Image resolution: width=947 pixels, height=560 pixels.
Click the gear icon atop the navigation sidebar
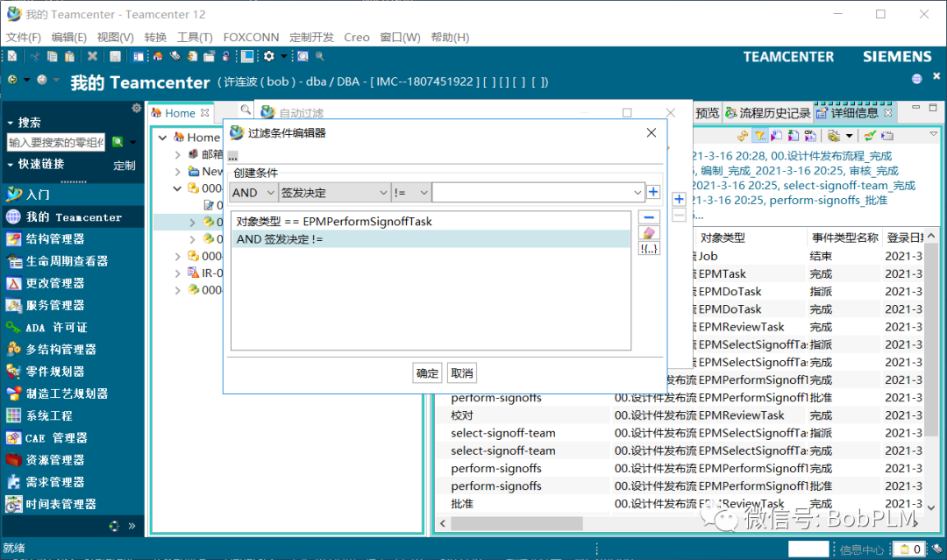pyautogui.click(x=137, y=108)
